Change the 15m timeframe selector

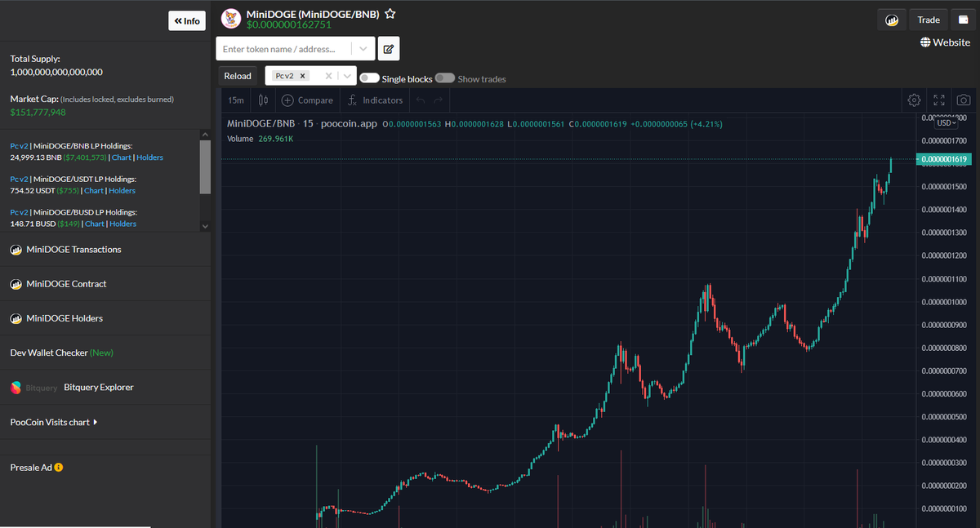[235, 100]
